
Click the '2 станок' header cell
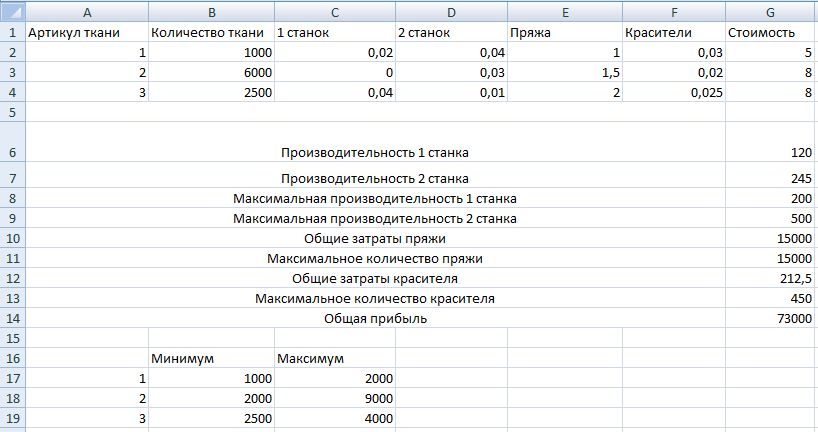pos(452,32)
